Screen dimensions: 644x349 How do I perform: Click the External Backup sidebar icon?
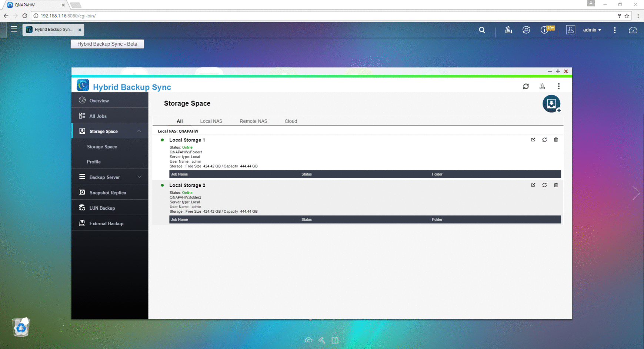[82, 223]
